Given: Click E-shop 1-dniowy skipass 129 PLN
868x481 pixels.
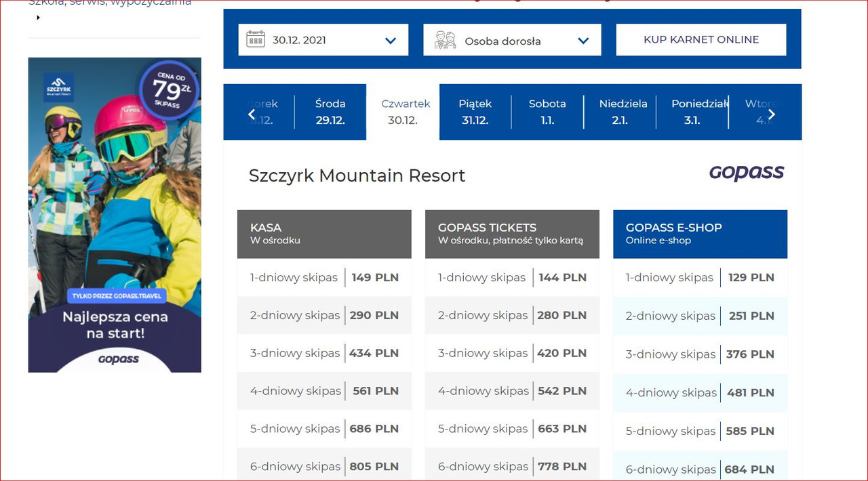Looking at the screenshot, I should click(x=700, y=277).
